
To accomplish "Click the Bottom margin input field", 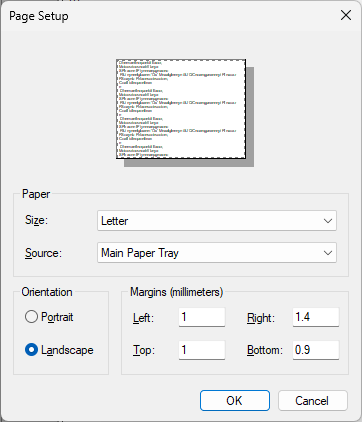I will click(316, 350).
